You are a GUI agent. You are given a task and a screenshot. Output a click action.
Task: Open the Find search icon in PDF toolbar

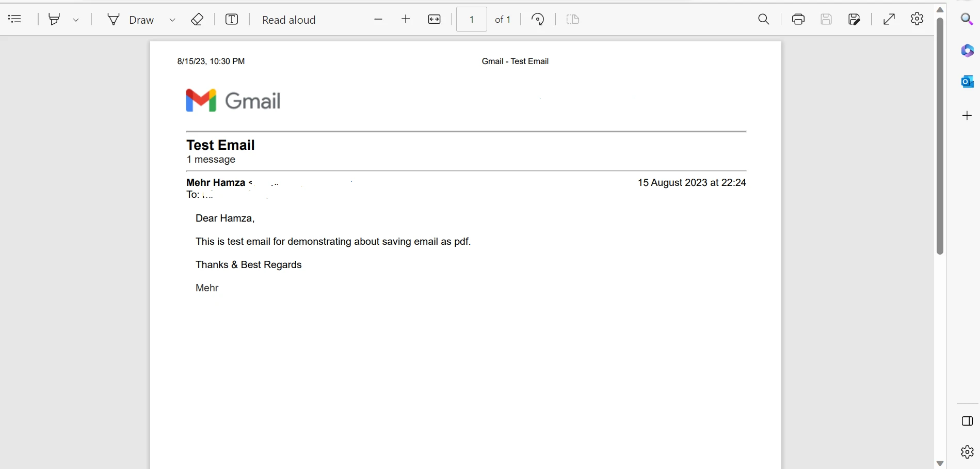764,19
